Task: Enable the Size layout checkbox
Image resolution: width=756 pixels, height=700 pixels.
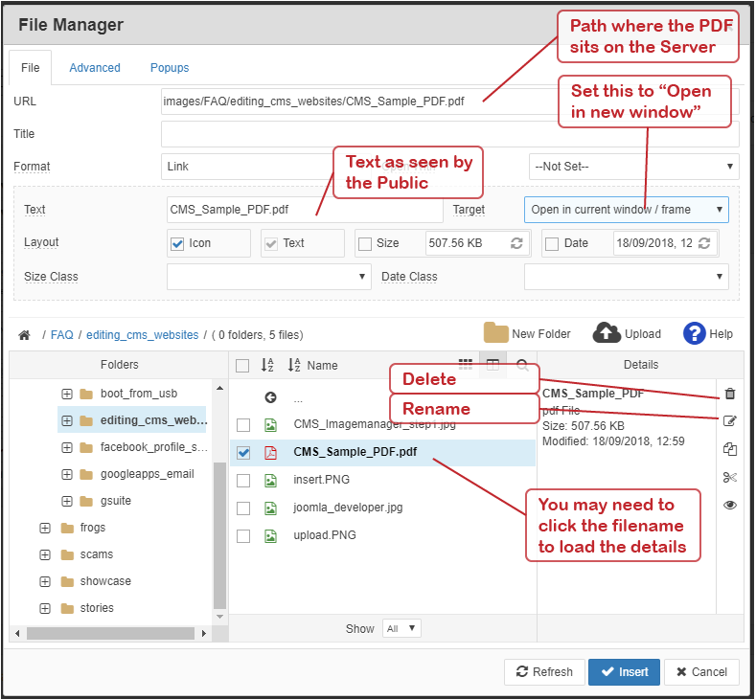Action: click(365, 244)
